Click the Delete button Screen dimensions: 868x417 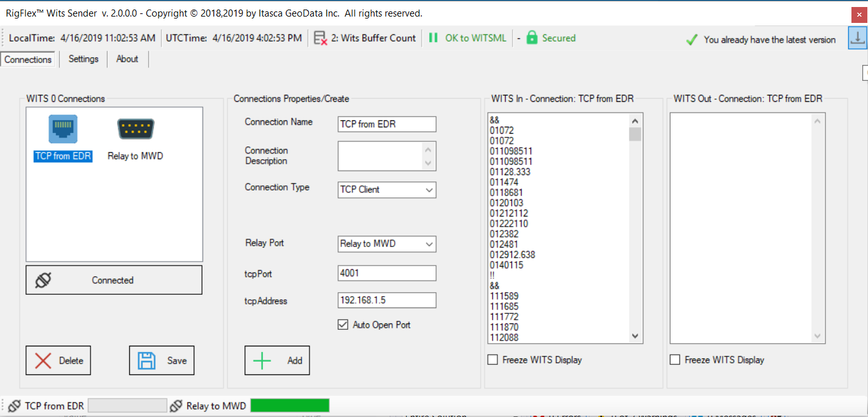tap(59, 360)
